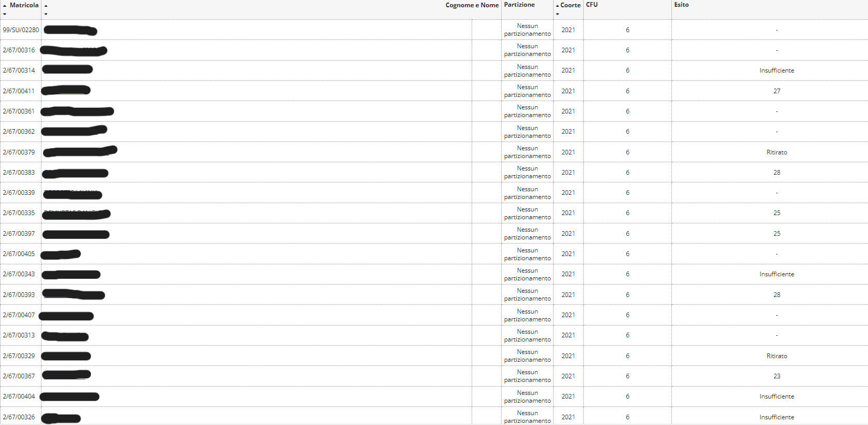Click ascending sort arrow for Cognome e Nome
868x425 pixels.
[46, 6]
